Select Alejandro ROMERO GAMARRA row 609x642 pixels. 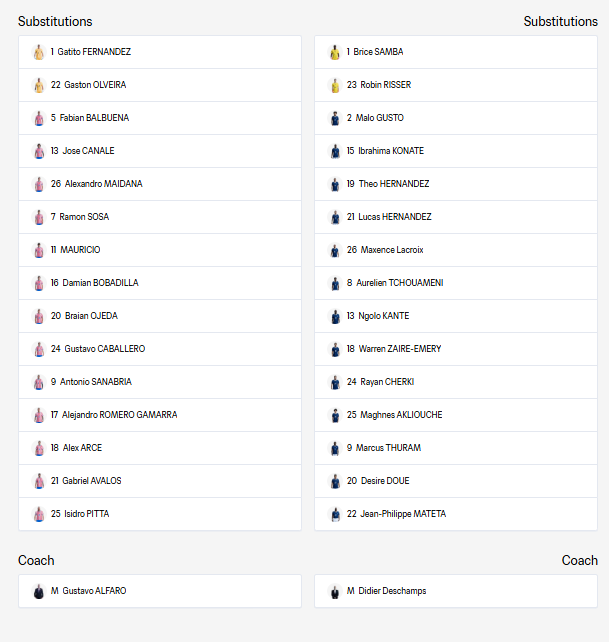(160, 415)
